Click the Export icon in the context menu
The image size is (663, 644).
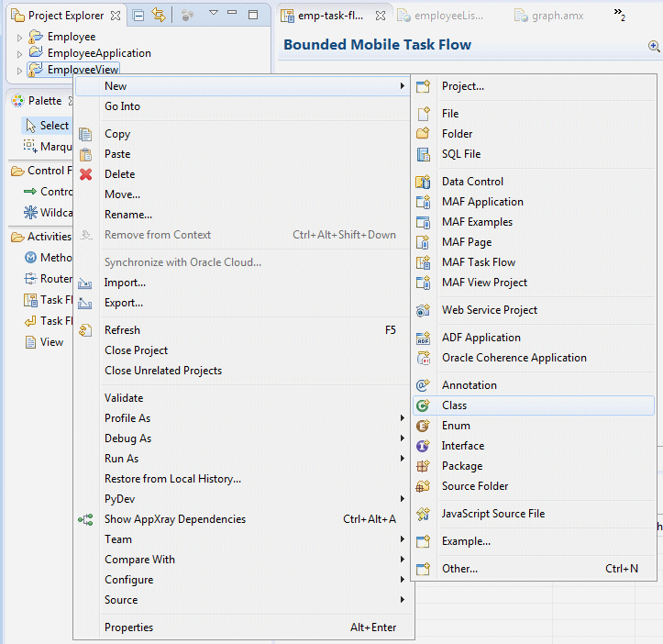[85, 303]
